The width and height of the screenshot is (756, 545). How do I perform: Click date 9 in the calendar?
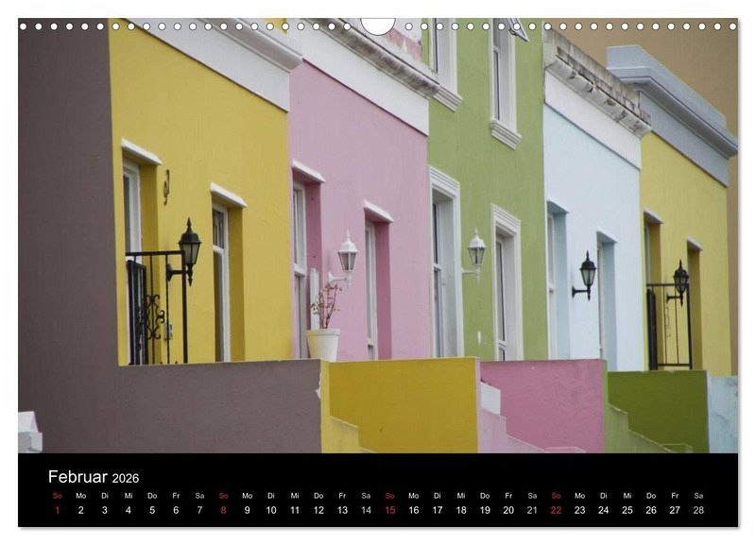pos(248,510)
